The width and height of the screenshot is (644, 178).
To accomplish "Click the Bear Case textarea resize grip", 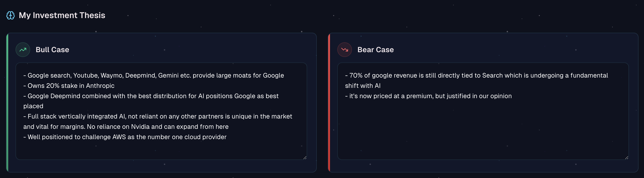I will coord(626,158).
